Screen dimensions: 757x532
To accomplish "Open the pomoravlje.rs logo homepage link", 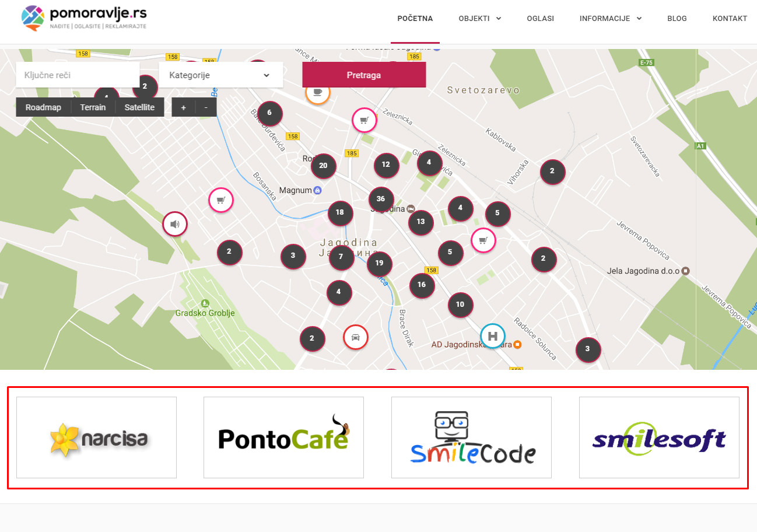I will click(x=84, y=17).
